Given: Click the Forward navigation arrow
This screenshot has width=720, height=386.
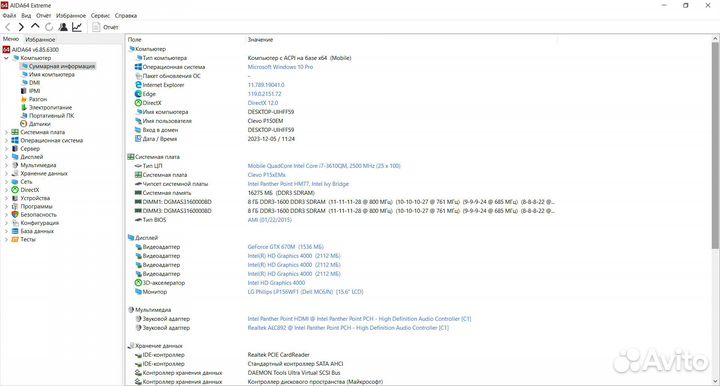Looking at the screenshot, I should pyautogui.click(x=21, y=28).
